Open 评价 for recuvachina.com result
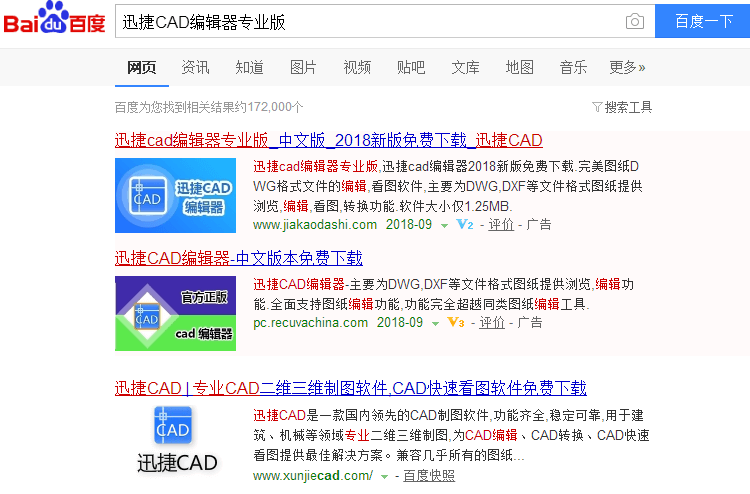The height and width of the screenshot is (494, 750). click(492, 323)
